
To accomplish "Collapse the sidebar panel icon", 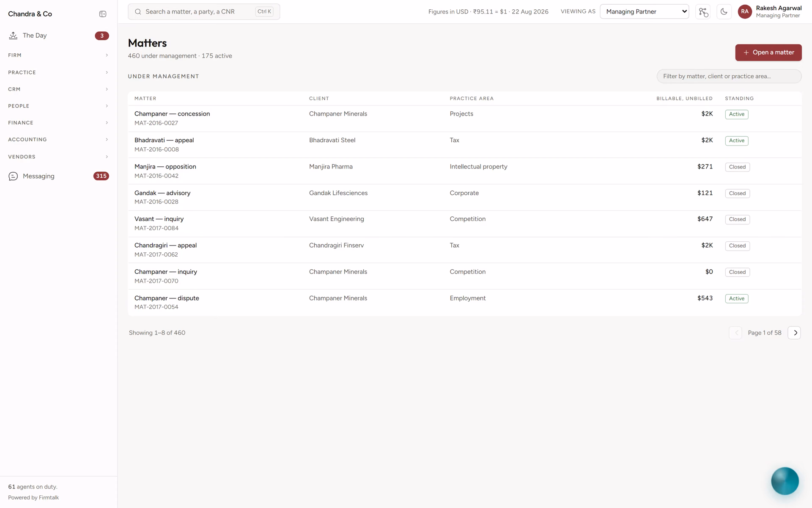I will pyautogui.click(x=103, y=14).
